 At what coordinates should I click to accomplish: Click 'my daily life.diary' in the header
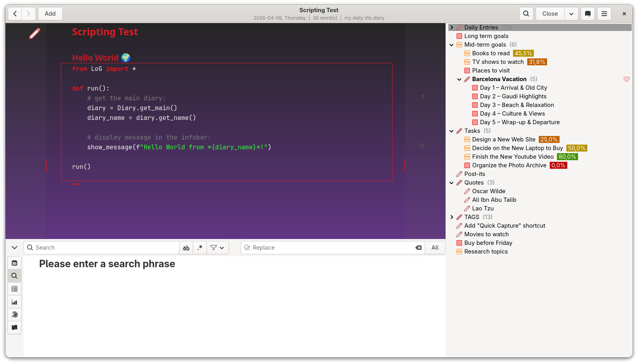[364, 18]
